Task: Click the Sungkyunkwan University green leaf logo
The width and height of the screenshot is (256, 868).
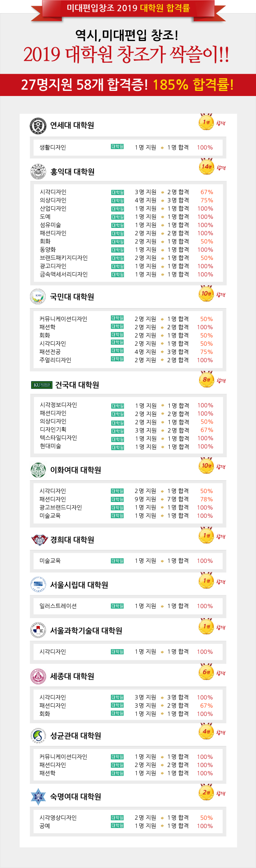Action: pos(38,735)
